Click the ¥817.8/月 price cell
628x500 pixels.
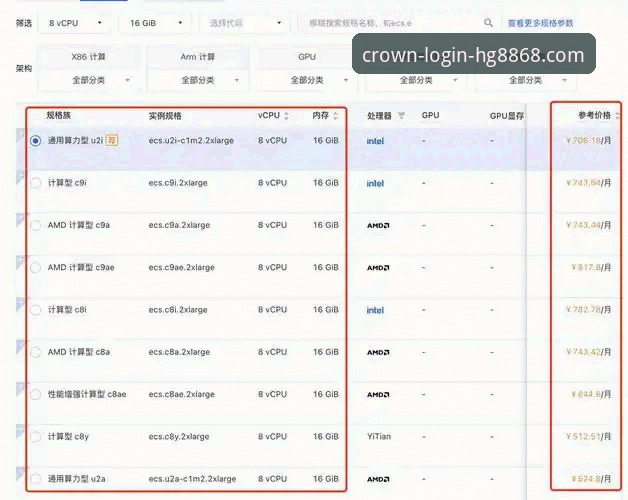[x=591, y=268]
